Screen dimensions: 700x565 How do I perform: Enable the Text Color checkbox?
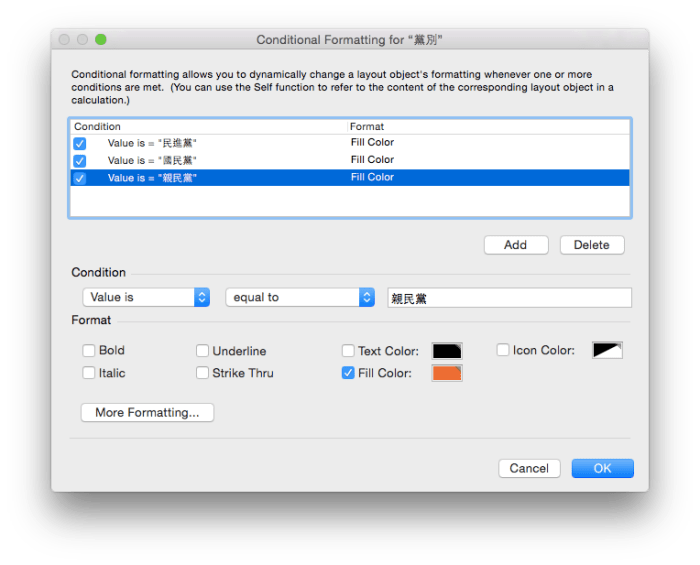tap(348, 351)
